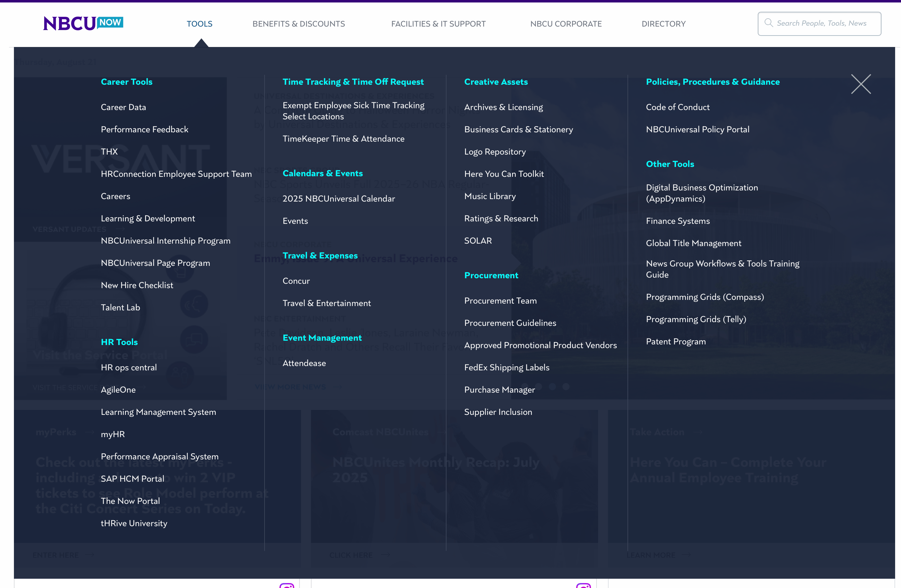Open NBCUniversal Page Program
This screenshot has height=588, width=901.
click(156, 263)
